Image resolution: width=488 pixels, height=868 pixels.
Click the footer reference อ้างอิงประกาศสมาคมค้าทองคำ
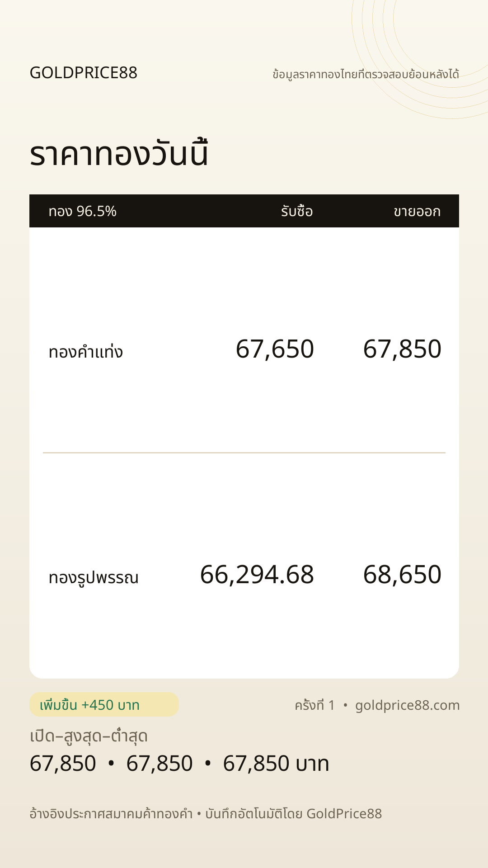(x=111, y=813)
